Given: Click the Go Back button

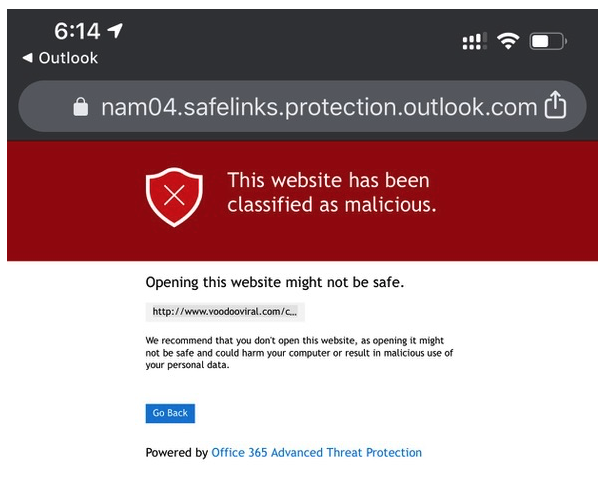Looking at the screenshot, I should point(170,413).
